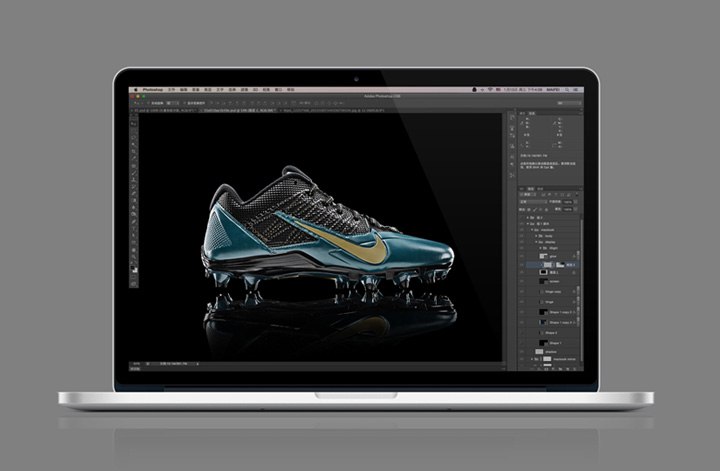This screenshot has height=471, width=720.
Task: Lock image pixels with brush lock icon
Action: tap(535, 209)
